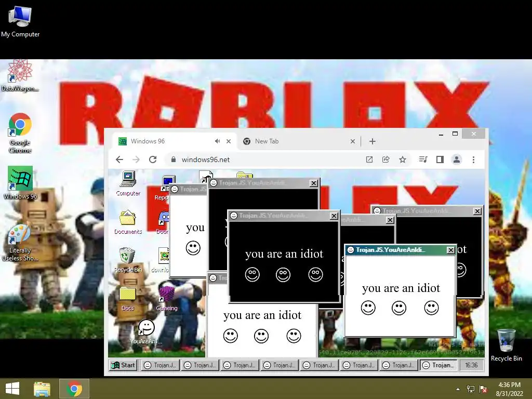The image size is (532, 399).
Task: Mute the Windows 96 tab audio icon
Action: click(x=218, y=141)
